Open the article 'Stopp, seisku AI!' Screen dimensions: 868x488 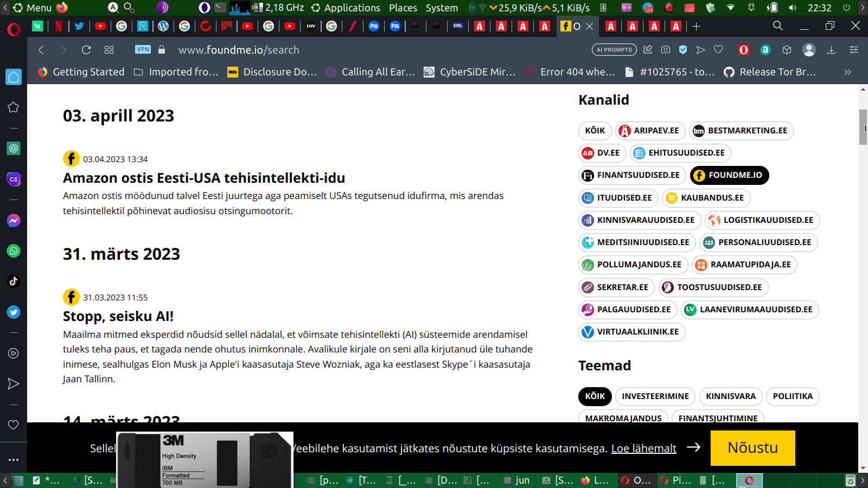(118, 316)
